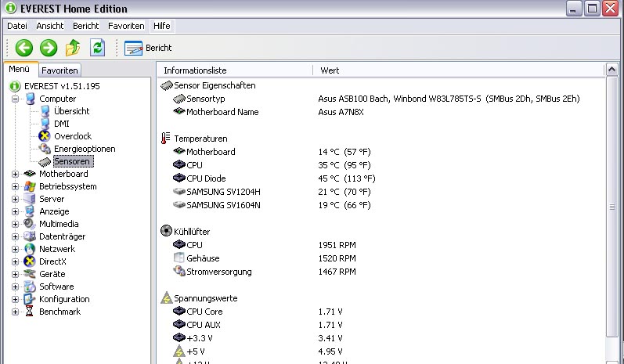Image resolution: width=624 pixels, height=364 pixels.
Task: Expand the Multimedia tree node
Action: (15, 224)
